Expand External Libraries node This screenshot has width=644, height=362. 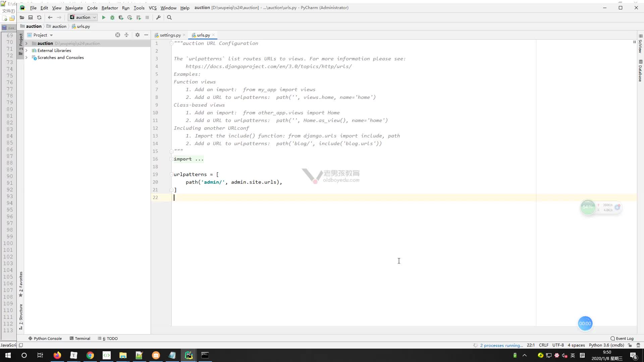point(26,51)
